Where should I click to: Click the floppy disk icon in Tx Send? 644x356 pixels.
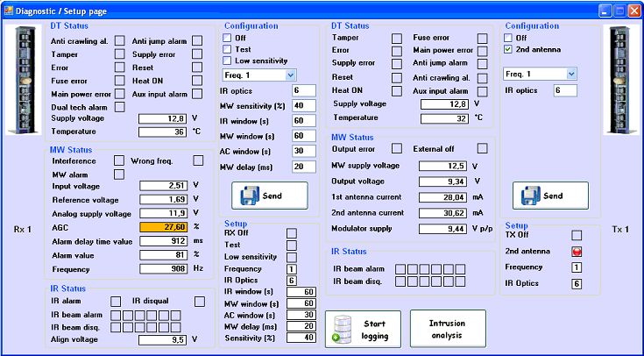528,196
